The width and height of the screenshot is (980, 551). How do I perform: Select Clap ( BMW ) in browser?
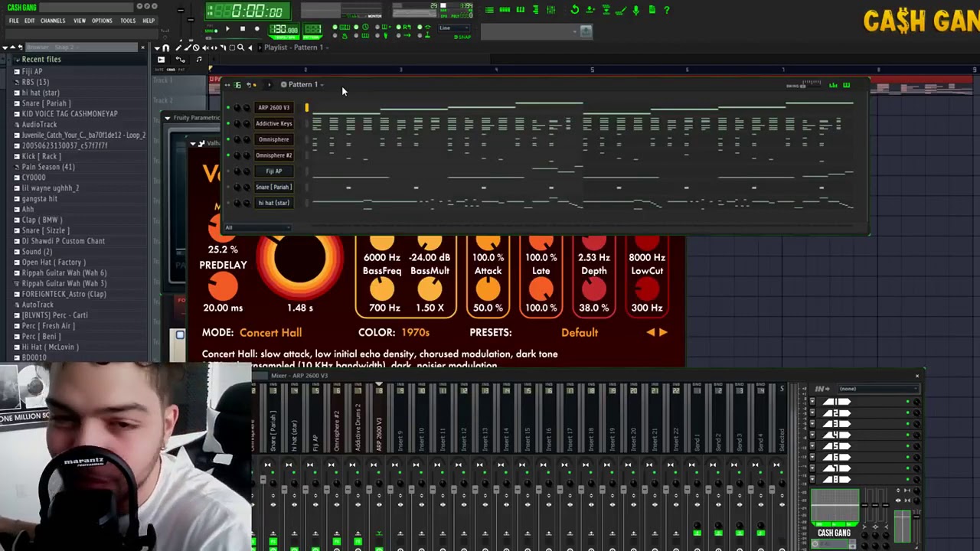pos(42,220)
